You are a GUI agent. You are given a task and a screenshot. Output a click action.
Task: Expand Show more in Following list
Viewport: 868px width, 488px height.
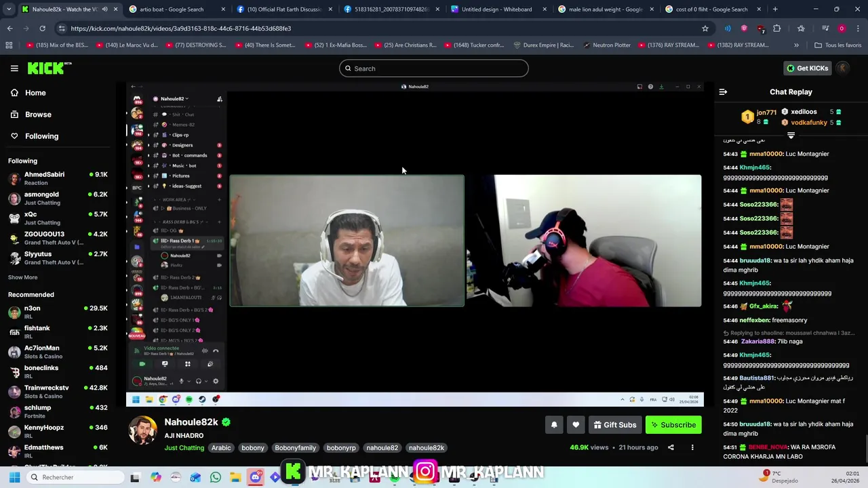[22, 277]
